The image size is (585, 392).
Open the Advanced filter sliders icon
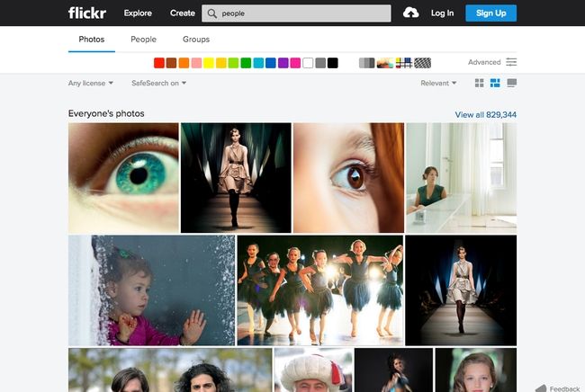511,62
